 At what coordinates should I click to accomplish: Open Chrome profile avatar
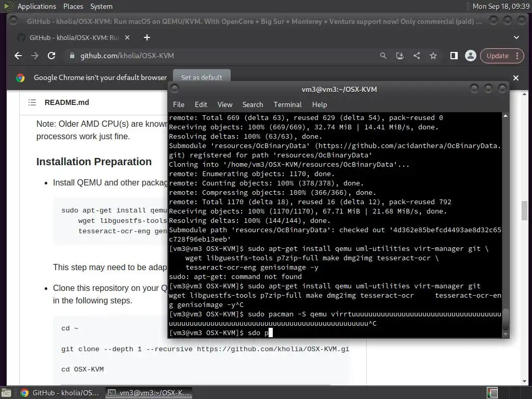(471, 56)
